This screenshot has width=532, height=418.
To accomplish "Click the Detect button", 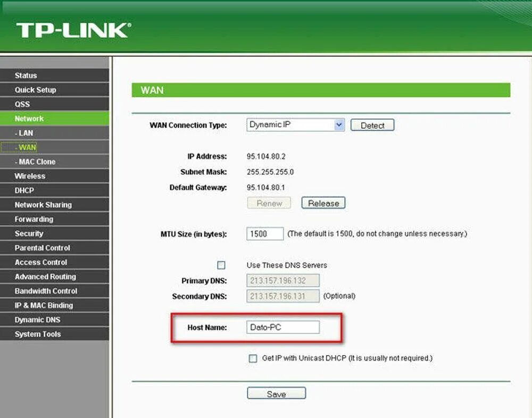I will click(372, 125).
